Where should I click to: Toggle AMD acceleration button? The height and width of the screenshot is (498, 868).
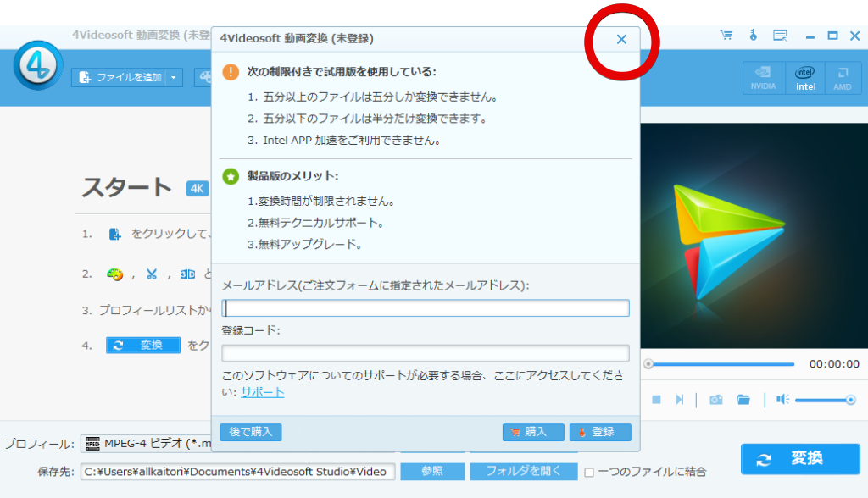tap(843, 77)
